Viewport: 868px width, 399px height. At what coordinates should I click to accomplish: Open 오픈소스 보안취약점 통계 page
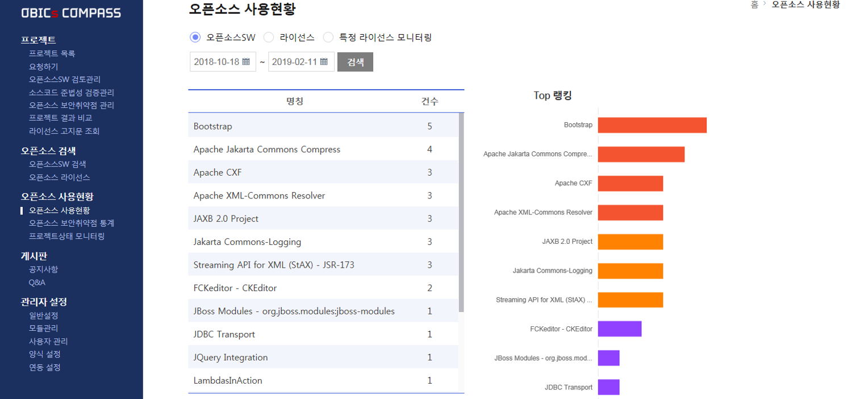pyautogui.click(x=72, y=223)
